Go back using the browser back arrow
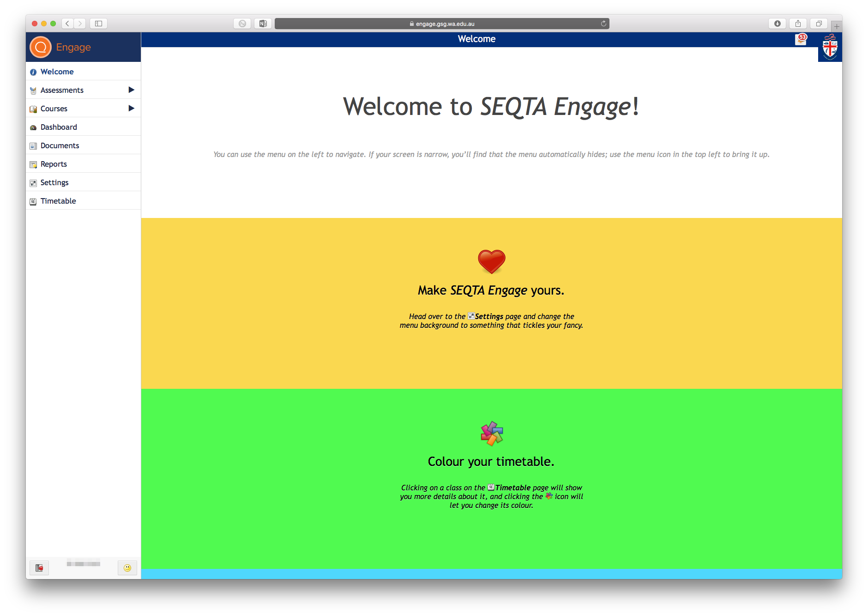This screenshot has height=616, width=868. [67, 23]
